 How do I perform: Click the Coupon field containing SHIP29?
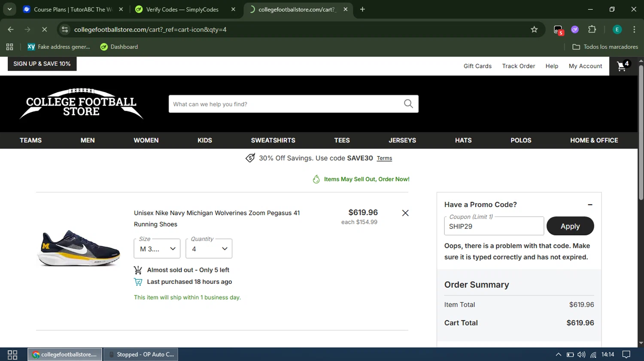(494, 226)
